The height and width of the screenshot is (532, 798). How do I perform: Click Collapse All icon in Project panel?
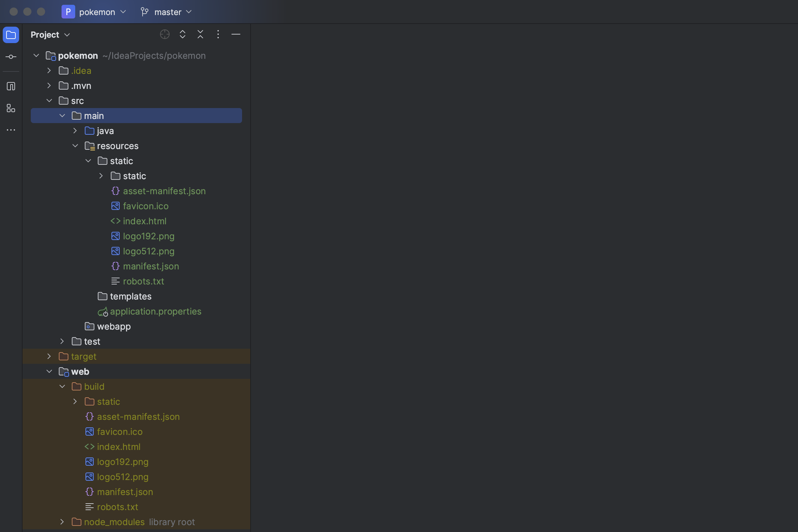[x=200, y=35]
